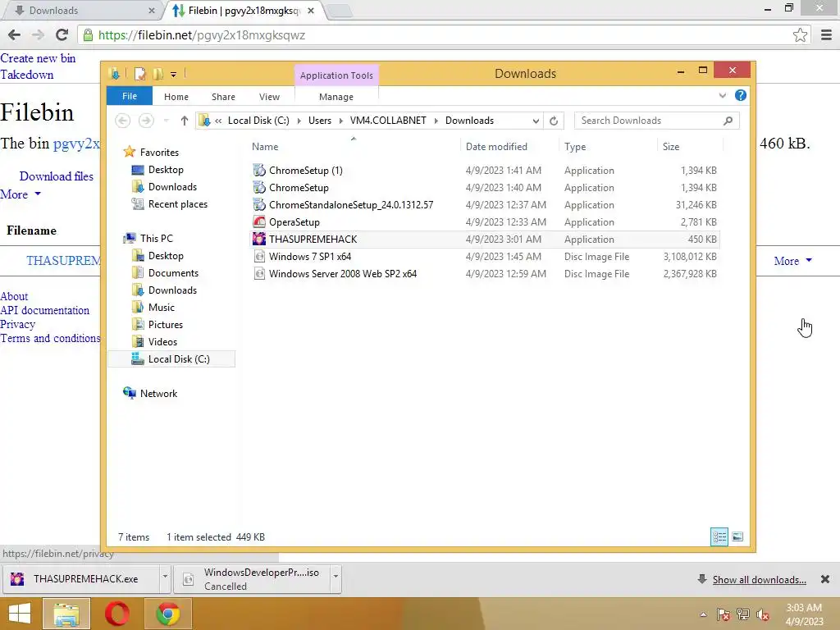The width and height of the screenshot is (840, 630).
Task: Sort files by the Size column header
Action: (x=671, y=146)
